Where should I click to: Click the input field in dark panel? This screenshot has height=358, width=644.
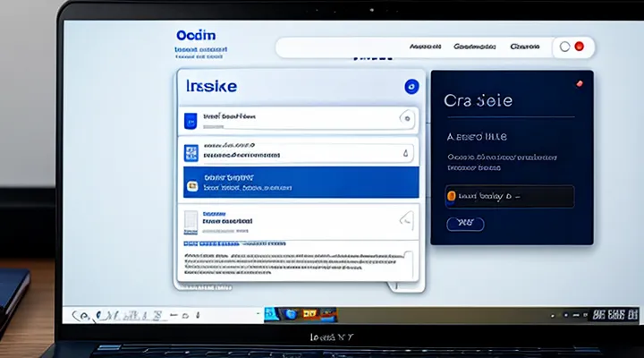509,196
